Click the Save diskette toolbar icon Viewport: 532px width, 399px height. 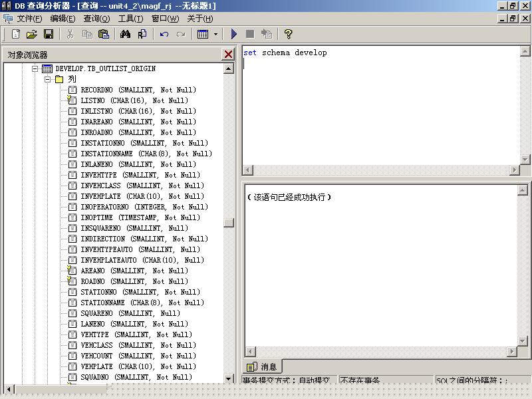tap(49, 34)
